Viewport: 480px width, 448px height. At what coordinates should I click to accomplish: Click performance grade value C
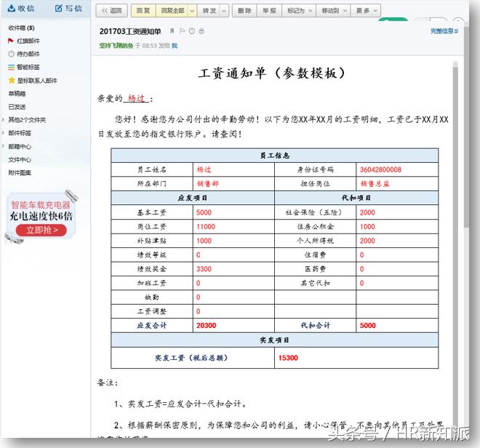tap(199, 255)
